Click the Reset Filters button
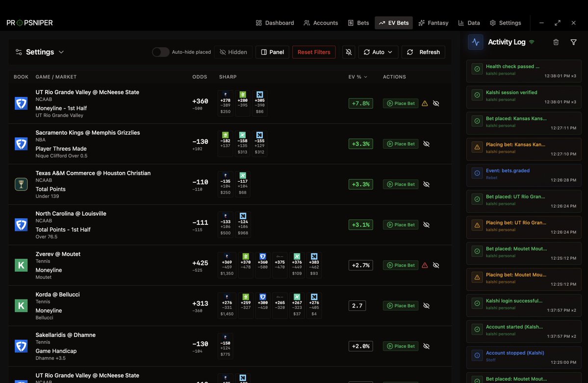 point(314,52)
